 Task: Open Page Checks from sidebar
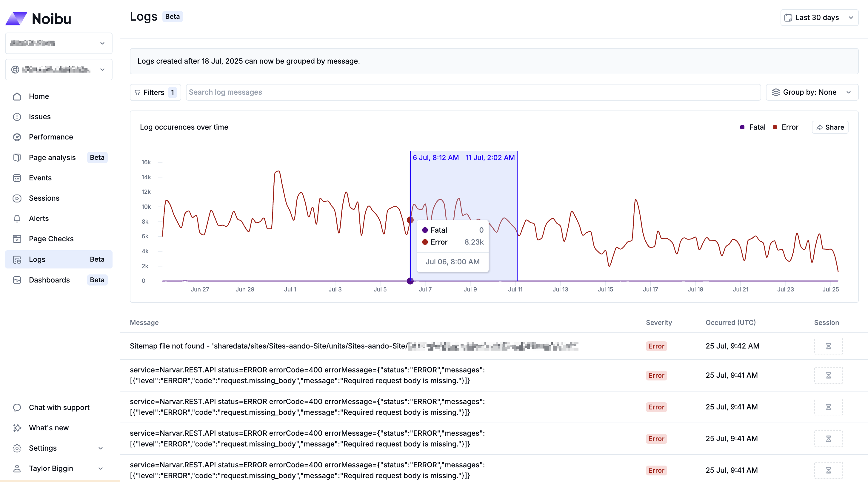[x=51, y=239]
